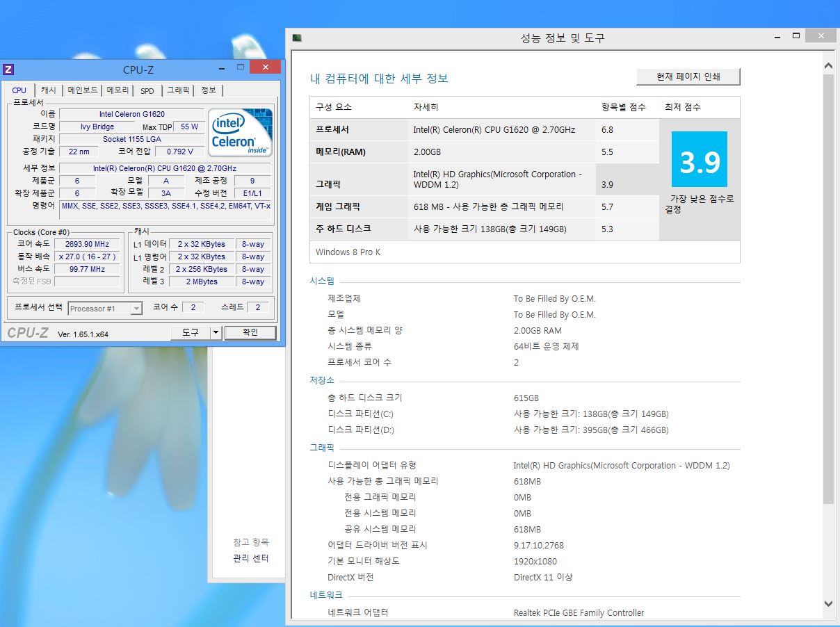
Task: Click the 확인 button in CPU-Z
Action: pos(250,333)
